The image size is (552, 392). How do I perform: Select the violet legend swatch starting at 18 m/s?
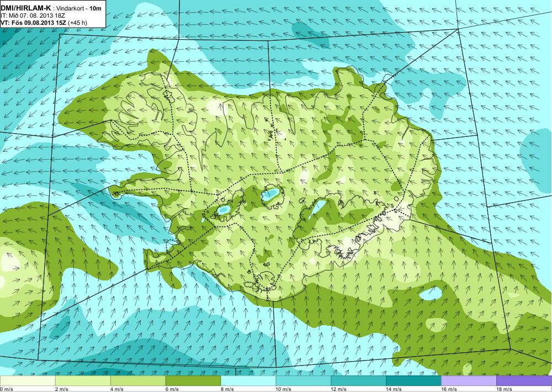[524, 381]
